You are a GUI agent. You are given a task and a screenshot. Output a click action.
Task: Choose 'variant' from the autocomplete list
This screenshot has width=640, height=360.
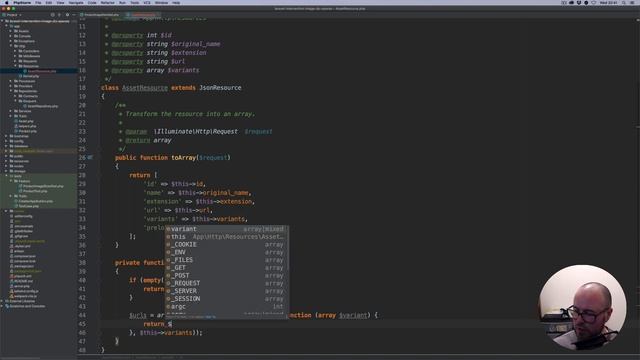[227, 229]
